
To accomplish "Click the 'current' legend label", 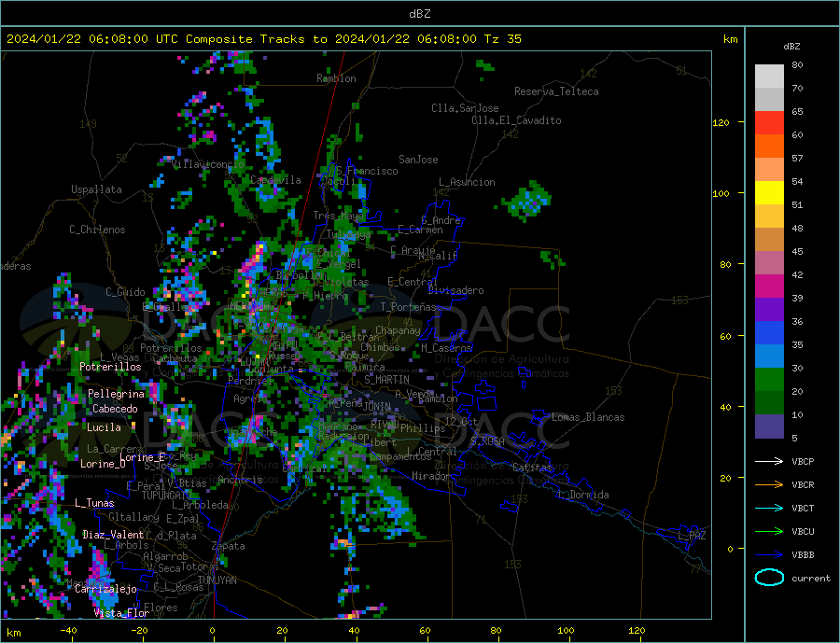I will click(x=811, y=579).
